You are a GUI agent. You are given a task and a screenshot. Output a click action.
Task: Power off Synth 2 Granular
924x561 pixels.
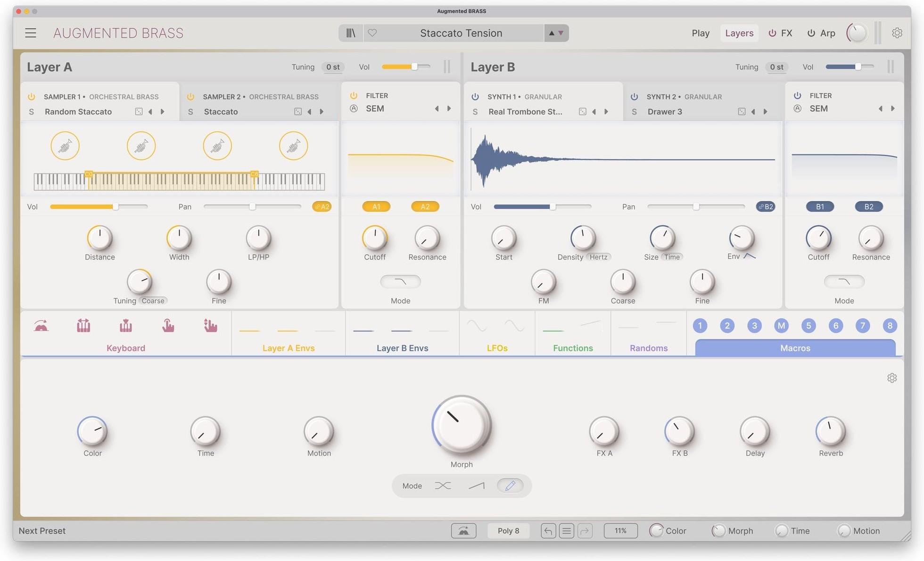[634, 96]
